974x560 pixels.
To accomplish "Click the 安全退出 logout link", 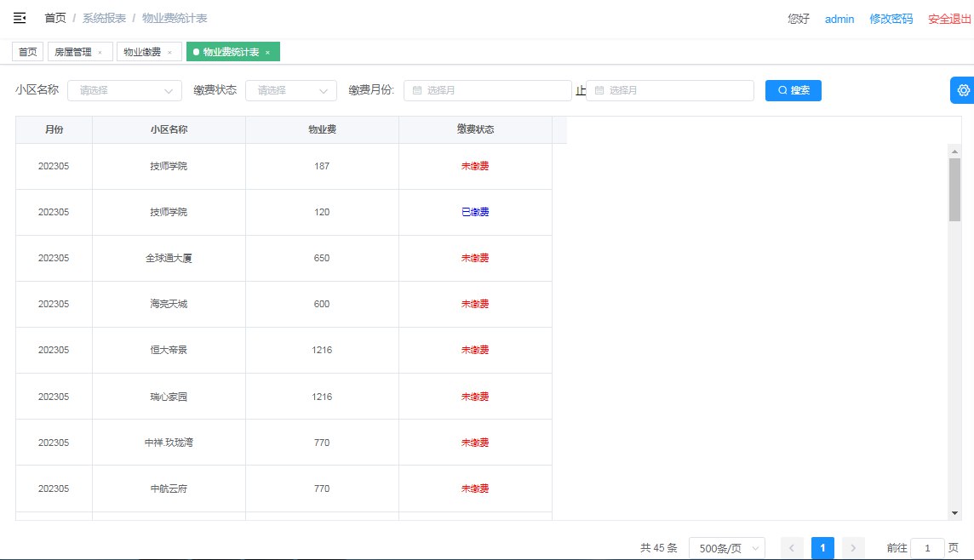I will pos(948,18).
